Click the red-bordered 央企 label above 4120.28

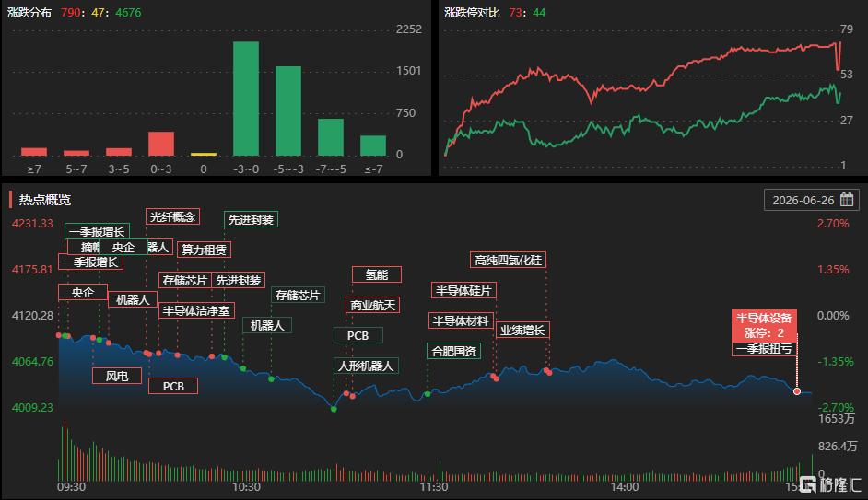[83, 292]
